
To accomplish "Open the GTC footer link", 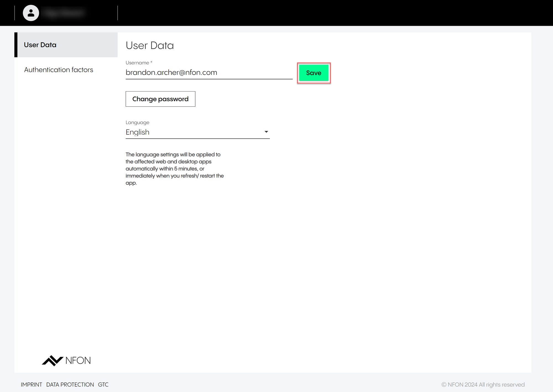I will (x=103, y=385).
